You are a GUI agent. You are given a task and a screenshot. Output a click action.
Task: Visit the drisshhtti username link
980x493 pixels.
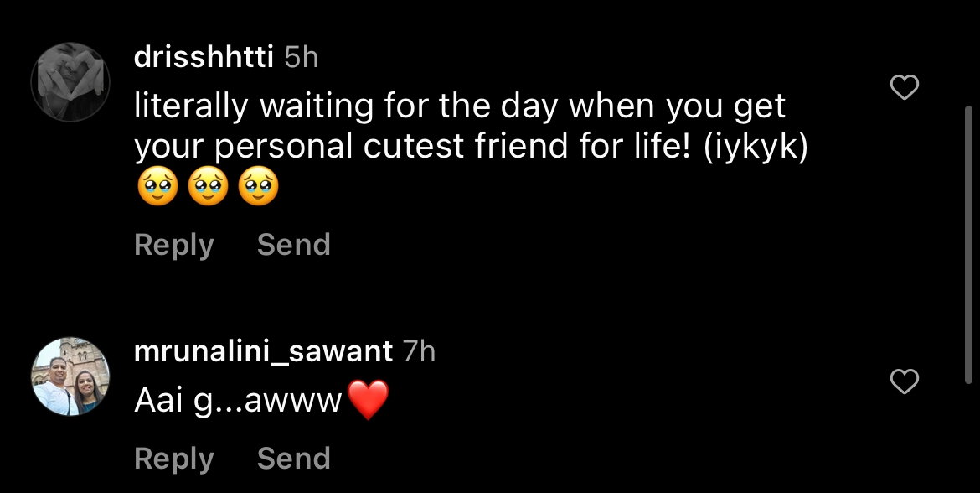(x=205, y=57)
